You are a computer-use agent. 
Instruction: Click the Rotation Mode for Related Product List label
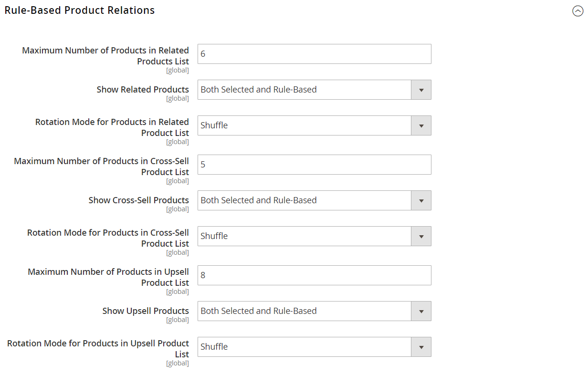pos(112,127)
